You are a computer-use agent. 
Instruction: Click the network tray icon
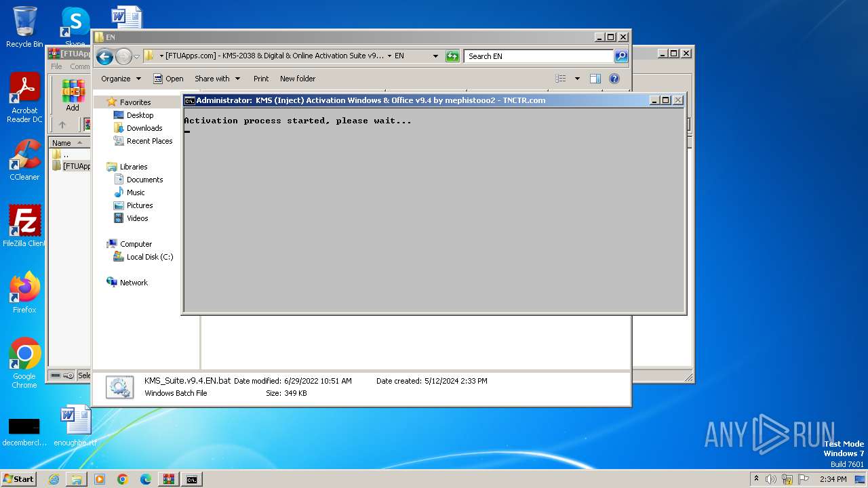pos(787,479)
